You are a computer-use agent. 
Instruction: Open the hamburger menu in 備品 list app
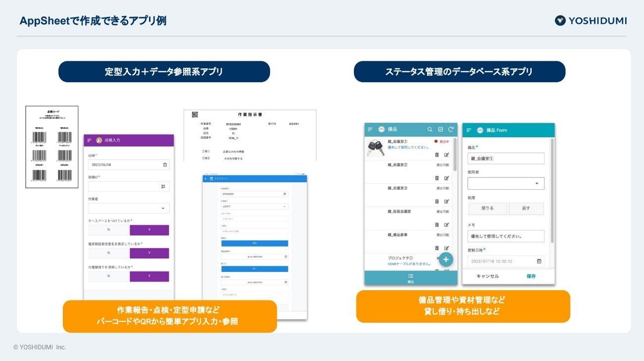pyautogui.click(x=370, y=129)
